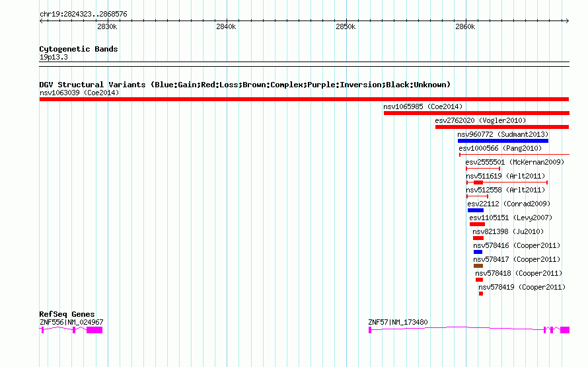Select the blue nsv578416 (Cooper2011) bar

478,252
